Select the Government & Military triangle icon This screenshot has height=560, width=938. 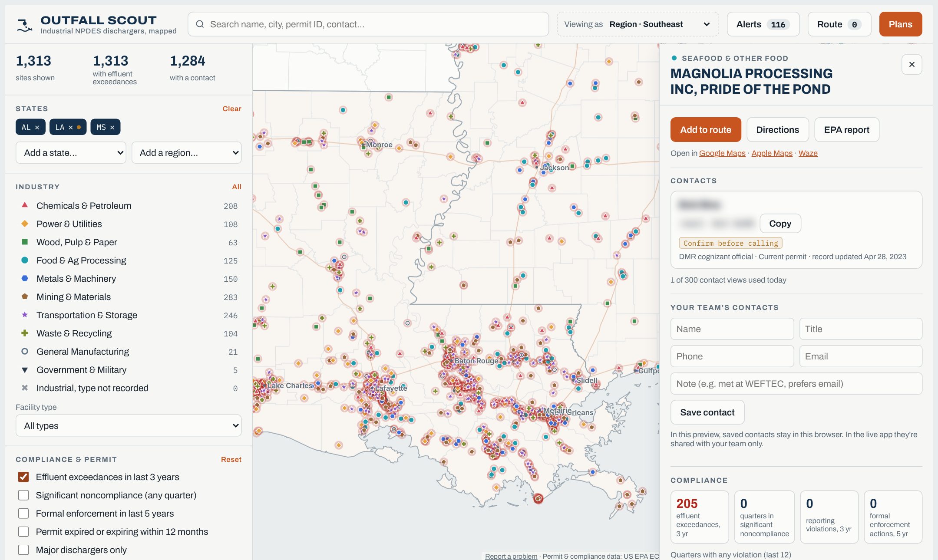[25, 370]
